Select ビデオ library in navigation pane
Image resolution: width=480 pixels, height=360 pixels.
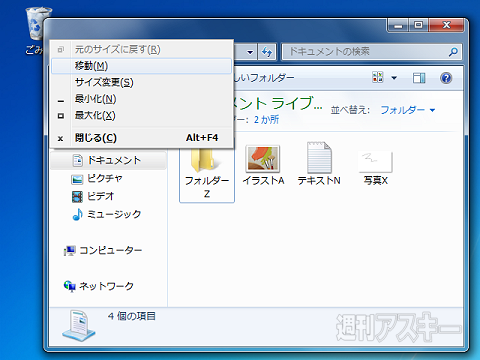click(93, 196)
